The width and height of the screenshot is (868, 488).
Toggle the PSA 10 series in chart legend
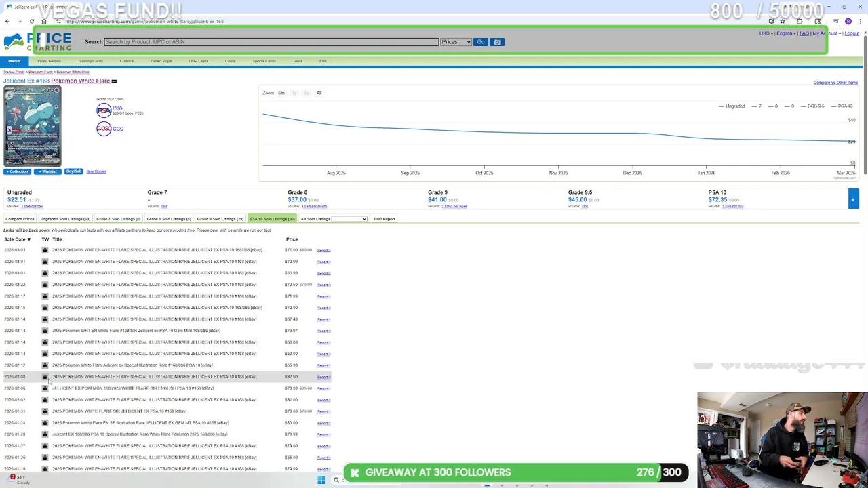click(841, 106)
